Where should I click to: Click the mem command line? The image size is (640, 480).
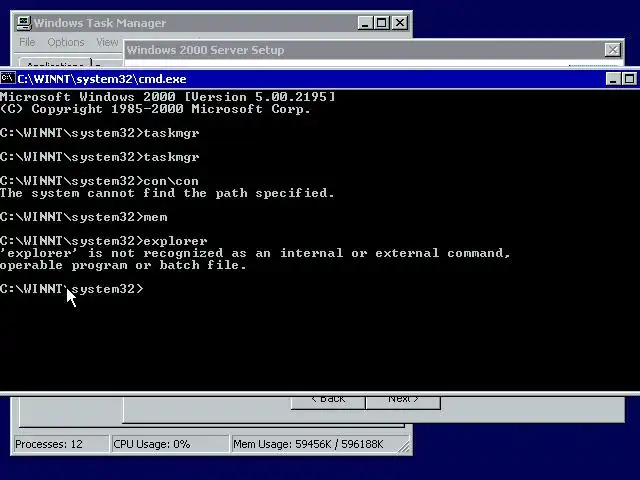click(84, 217)
